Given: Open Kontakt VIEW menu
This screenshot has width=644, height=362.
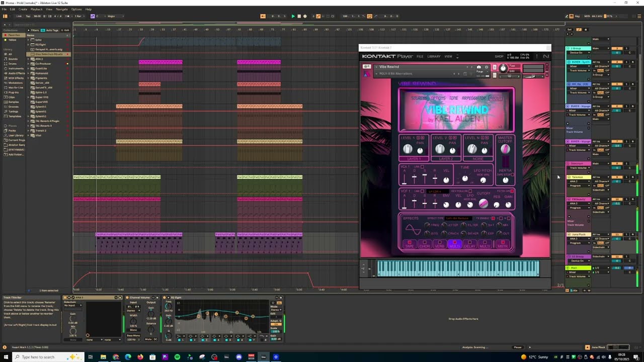Looking at the screenshot, I should point(448,56).
